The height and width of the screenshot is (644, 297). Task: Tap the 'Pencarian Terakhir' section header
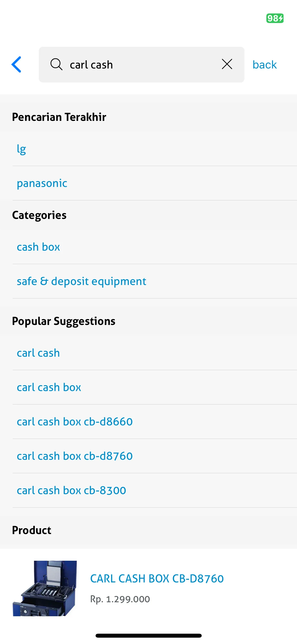[x=59, y=117]
